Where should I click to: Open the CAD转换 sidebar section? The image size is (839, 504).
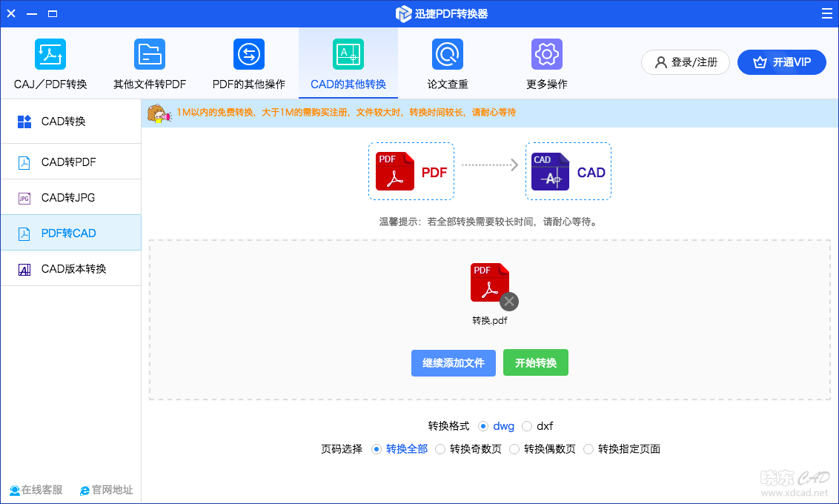click(71, 122)
